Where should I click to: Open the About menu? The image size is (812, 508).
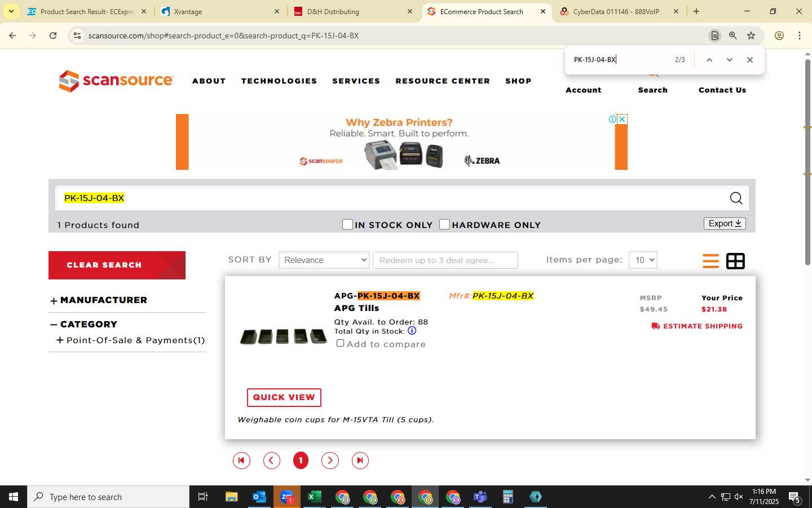(x=209, y=81)
